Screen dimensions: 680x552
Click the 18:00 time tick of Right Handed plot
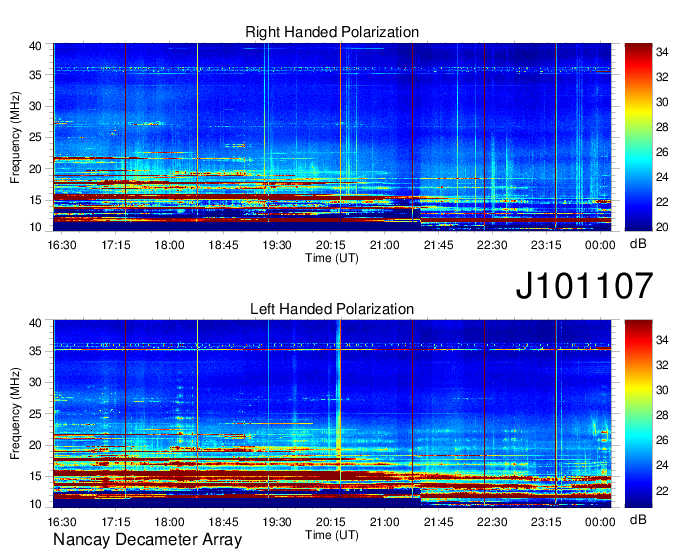[x=170, y=245]
